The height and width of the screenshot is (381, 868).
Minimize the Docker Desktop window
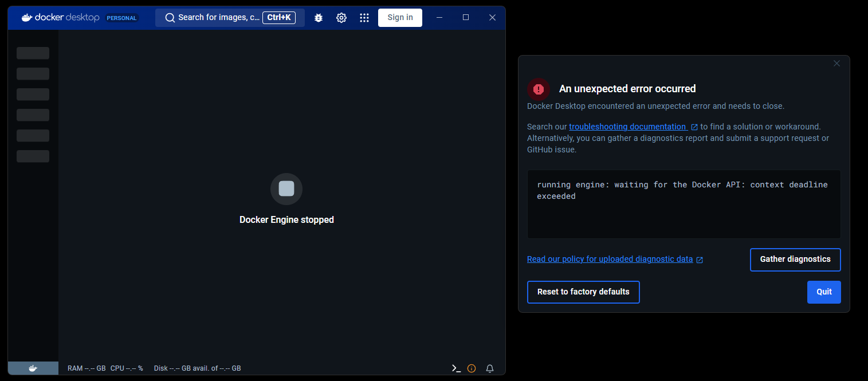(439, 18)
